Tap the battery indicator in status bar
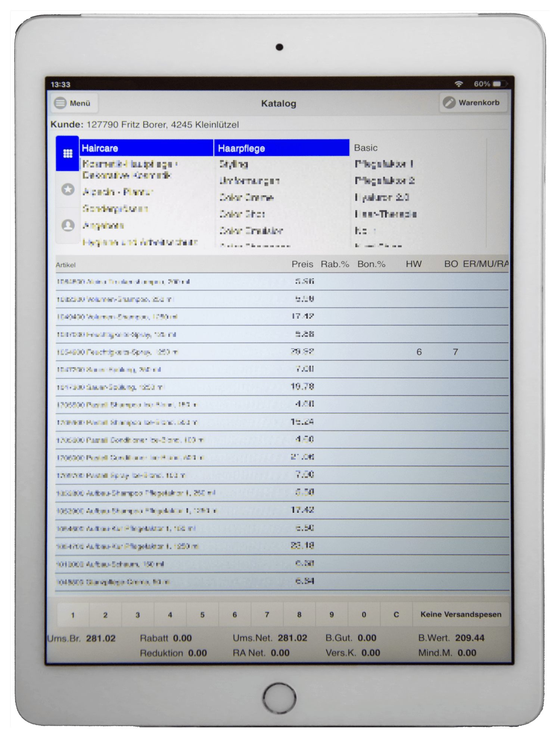The image size is (560, 747). coord(499,84)
